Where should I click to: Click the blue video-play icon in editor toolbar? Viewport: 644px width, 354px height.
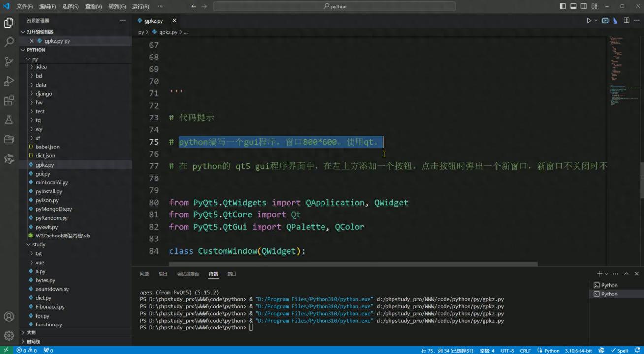(605, 21)
